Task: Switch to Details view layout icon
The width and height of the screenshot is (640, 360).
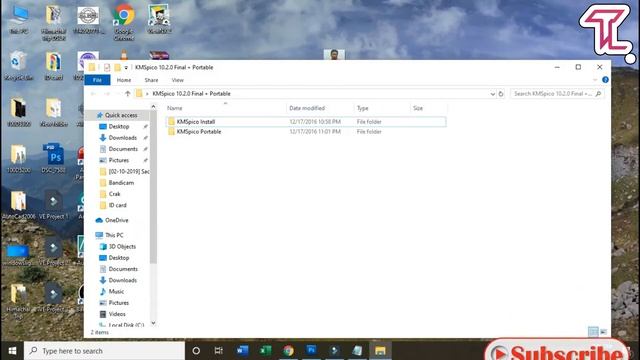Action: coord(593,331)
